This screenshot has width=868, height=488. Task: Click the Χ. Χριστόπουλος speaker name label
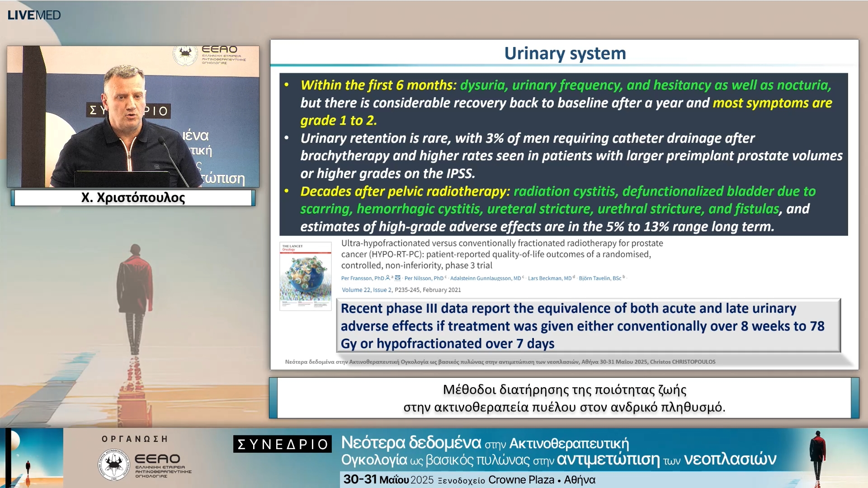133,198
